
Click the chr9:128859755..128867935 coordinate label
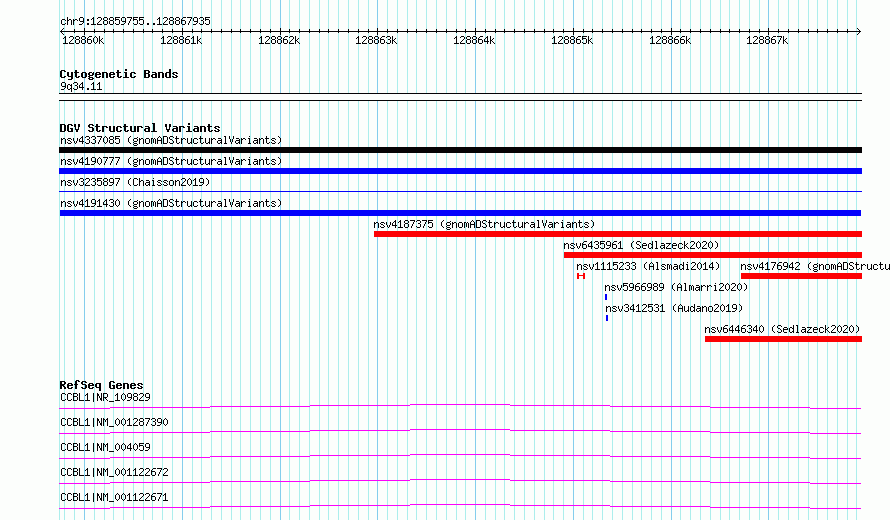(x=135, y=21)
